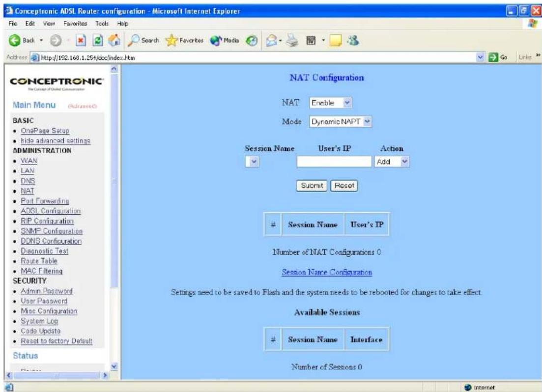Open the Diagnostic Test link
Image resolution: width=542 pixels, height=392 pixels.
(x=44, y=251)
